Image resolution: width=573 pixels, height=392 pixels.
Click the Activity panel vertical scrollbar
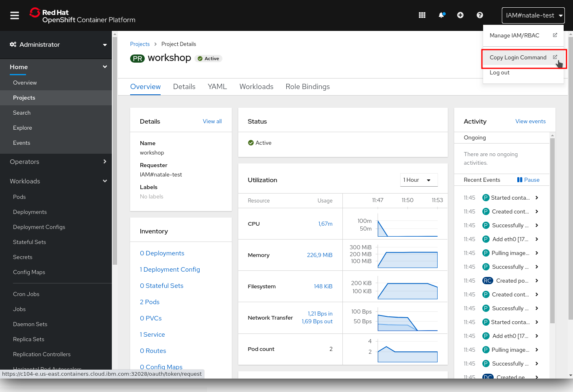click(552, 230)
